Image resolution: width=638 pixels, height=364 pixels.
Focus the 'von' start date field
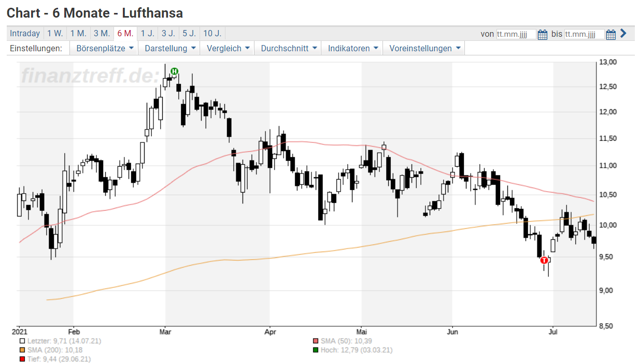click(516, 34)
